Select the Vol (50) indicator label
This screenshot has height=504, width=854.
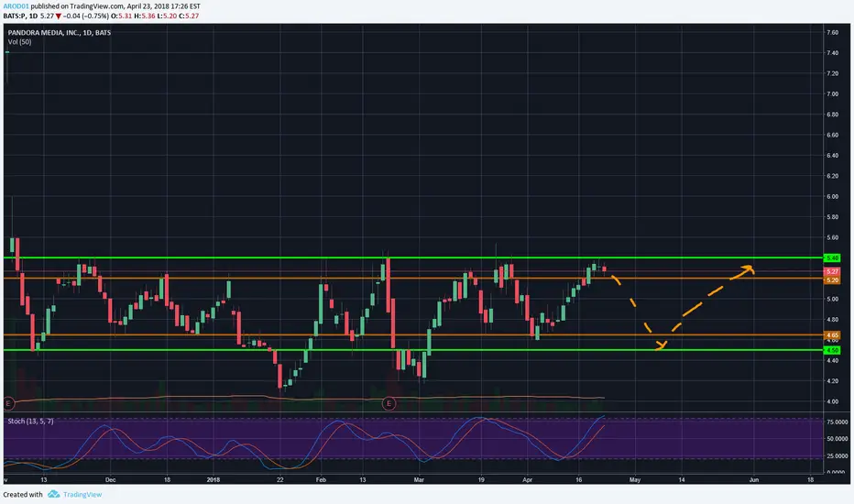click(x=19, y=42)
